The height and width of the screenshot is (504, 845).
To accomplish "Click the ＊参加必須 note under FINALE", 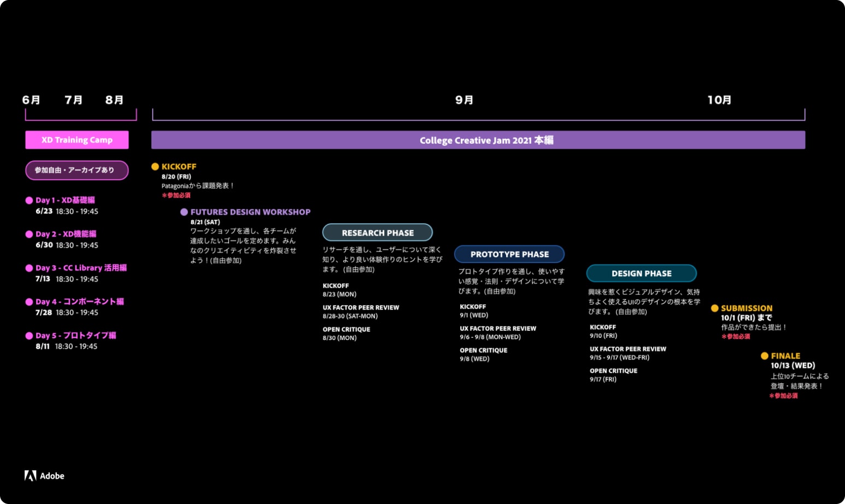I will pyautogui.click(x=783, y=396).
